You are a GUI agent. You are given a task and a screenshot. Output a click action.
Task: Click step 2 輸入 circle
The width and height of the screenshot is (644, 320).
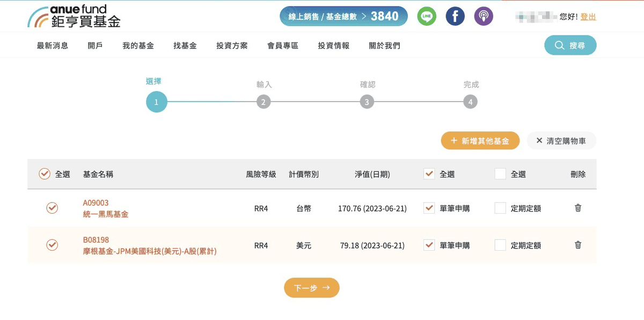(263, 102)
